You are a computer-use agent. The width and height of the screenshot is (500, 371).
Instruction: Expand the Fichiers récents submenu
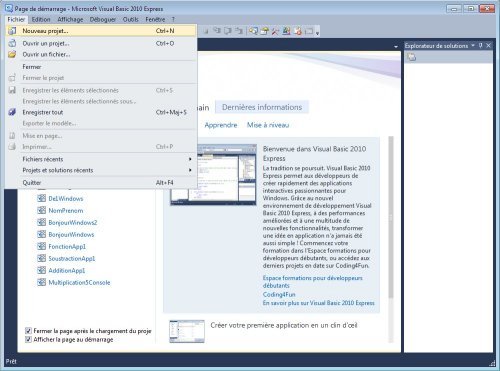(x=100, y=159)
